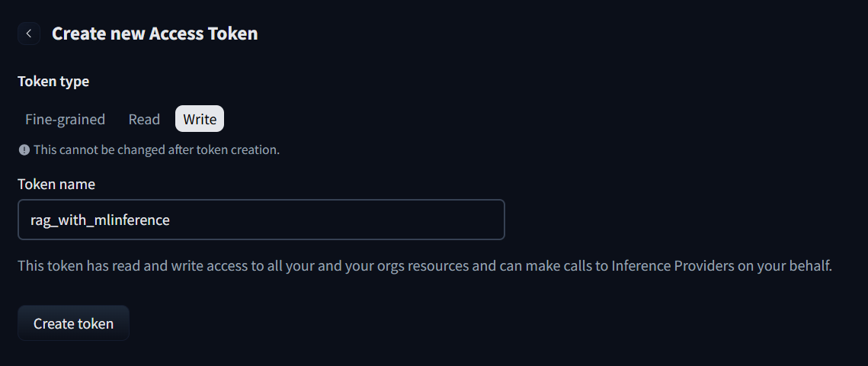This screenshot has width=868, height=366.
Task: Click the exclamation info icon
Action: (x=24, y=150)
